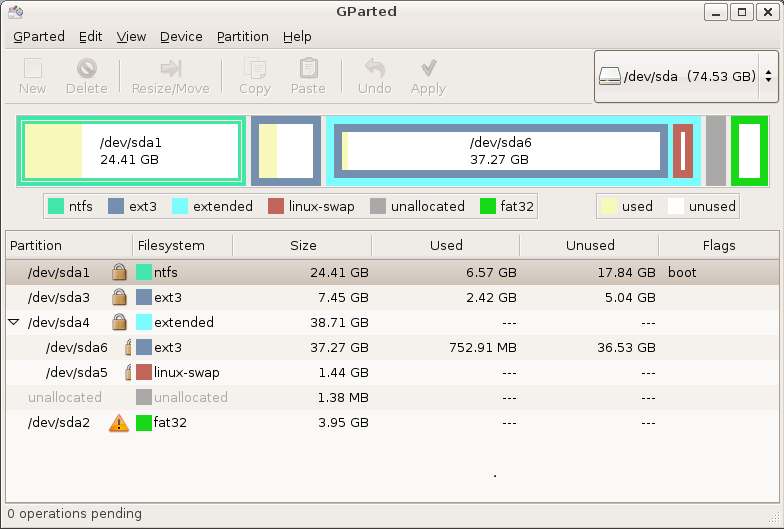Viewport: 784px width, 529px height.
Task: Collapse the /dev/sda4 extended partition tree
Action: tap(14, 322)
